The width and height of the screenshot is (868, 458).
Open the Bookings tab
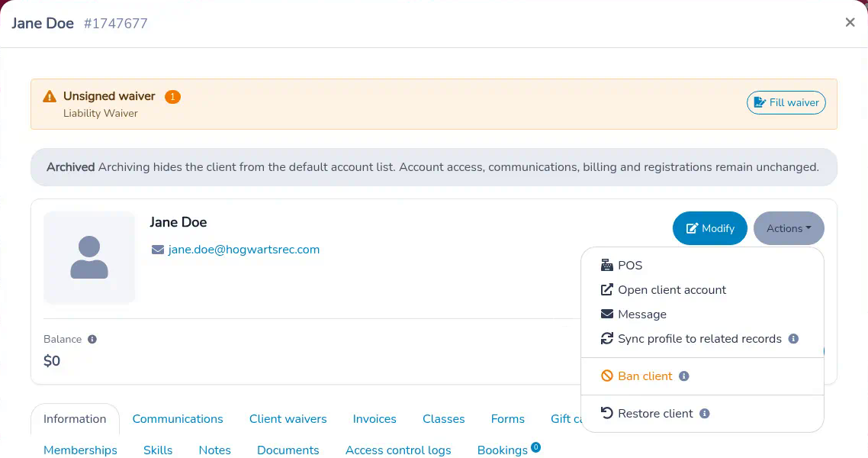(503, 450)
